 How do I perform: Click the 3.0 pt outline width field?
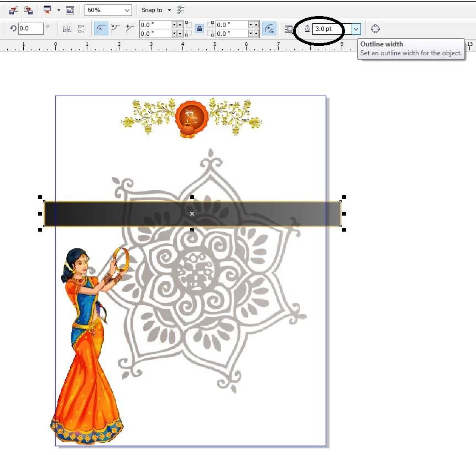coord(332,29)
